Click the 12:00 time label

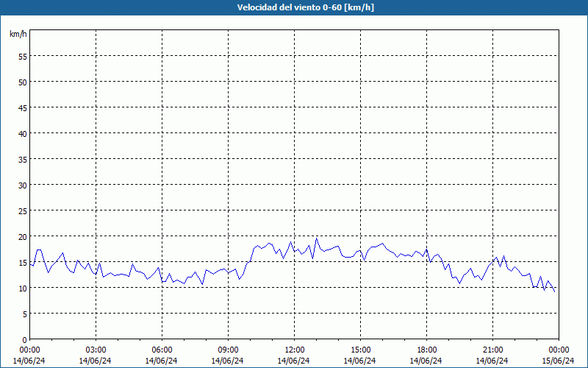click(x=295, y=350)
